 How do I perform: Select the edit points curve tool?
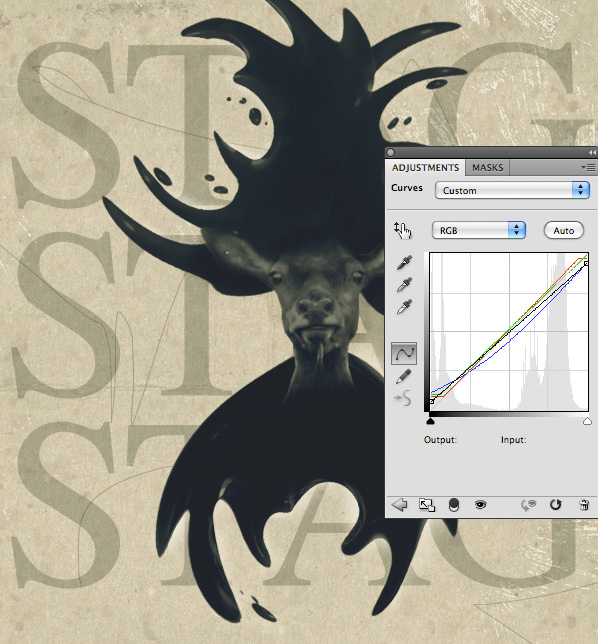click(404, 353)
